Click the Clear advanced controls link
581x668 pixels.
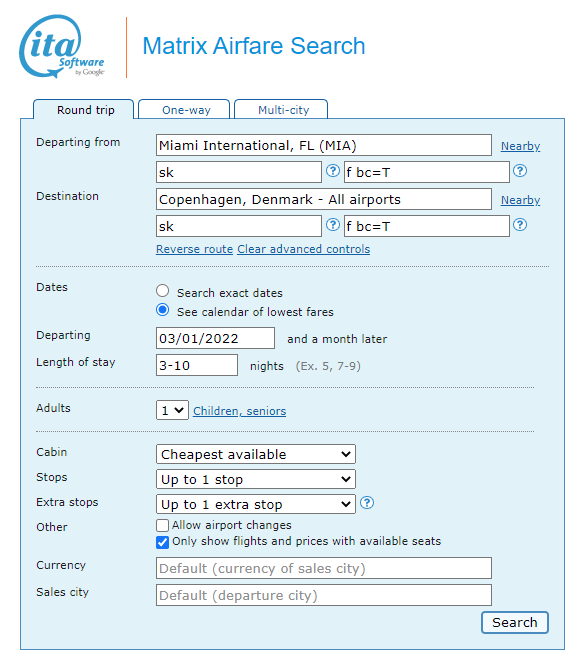tap(304, 249)
